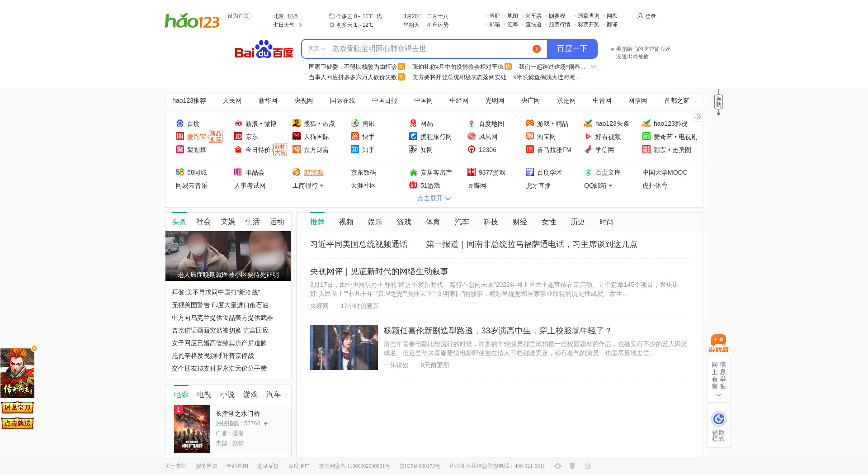The width and height of the screenshot is (868, 475).
Task: Open the 人民网 link
Action: click(x=232, y=100)
